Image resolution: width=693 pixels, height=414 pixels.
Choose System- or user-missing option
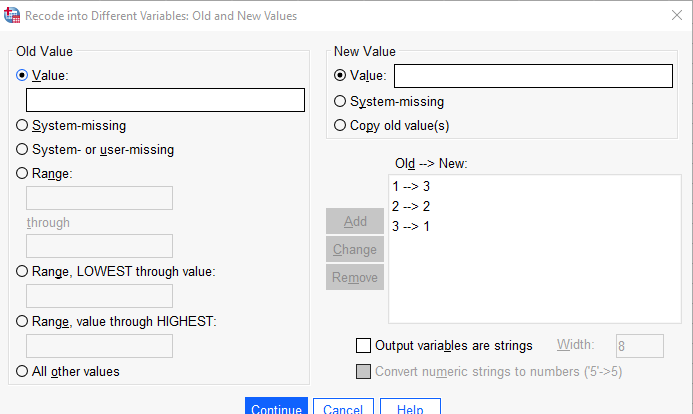[x=22, y=149]
